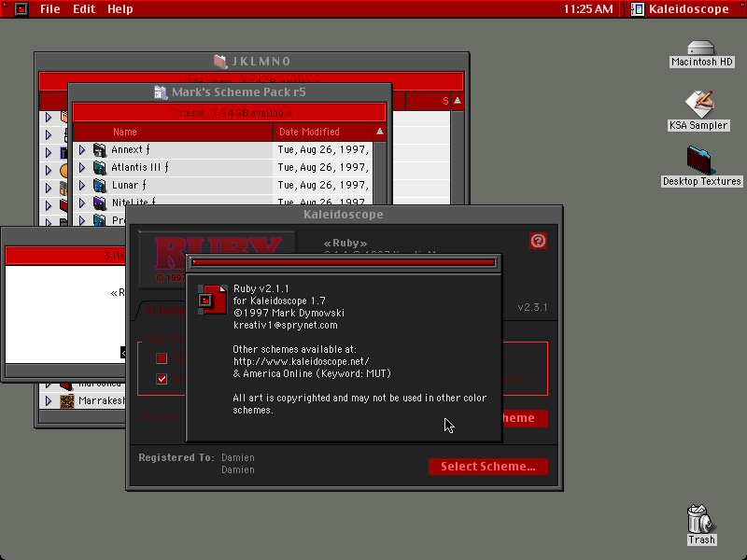Untick the checked box in Kaleidoscope window

(x=162, y=379)
